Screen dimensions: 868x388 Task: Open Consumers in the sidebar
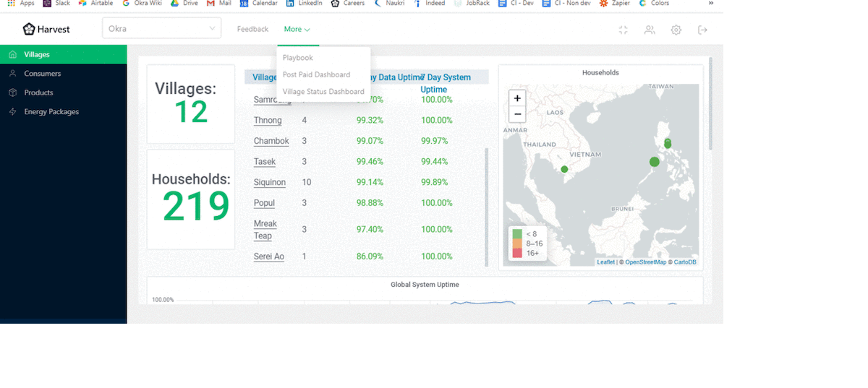click(42, 74)
